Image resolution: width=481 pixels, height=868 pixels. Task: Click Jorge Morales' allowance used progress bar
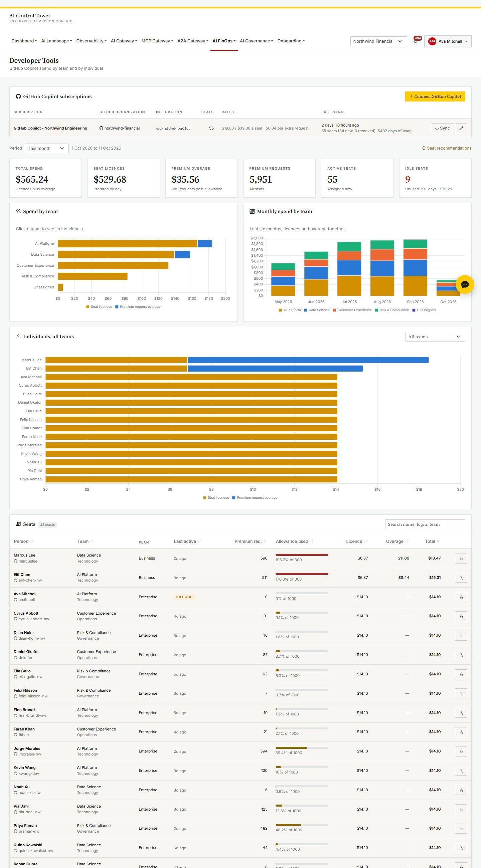point(302,748)
